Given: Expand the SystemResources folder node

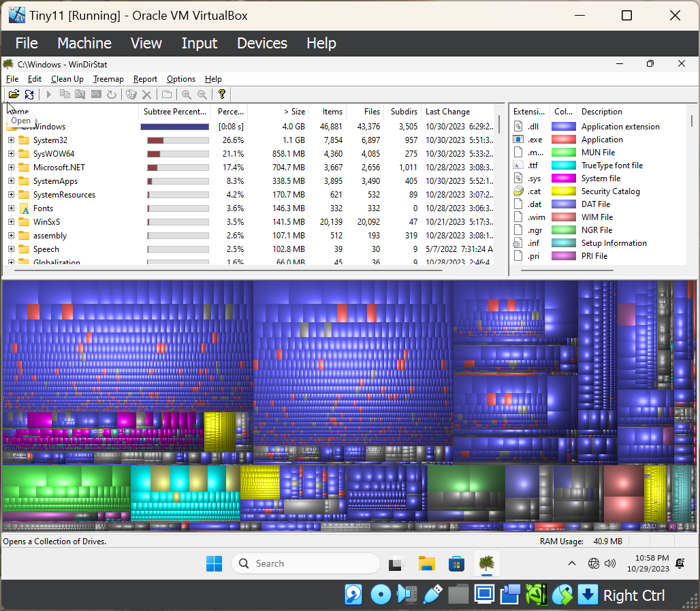Looking at the screenshot, I should coord(11,195).
